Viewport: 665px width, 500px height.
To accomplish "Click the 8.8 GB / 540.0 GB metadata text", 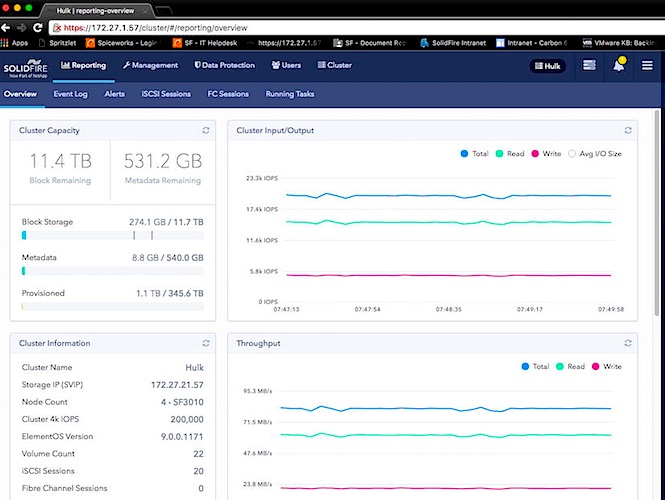I will [x=168, y=257].
